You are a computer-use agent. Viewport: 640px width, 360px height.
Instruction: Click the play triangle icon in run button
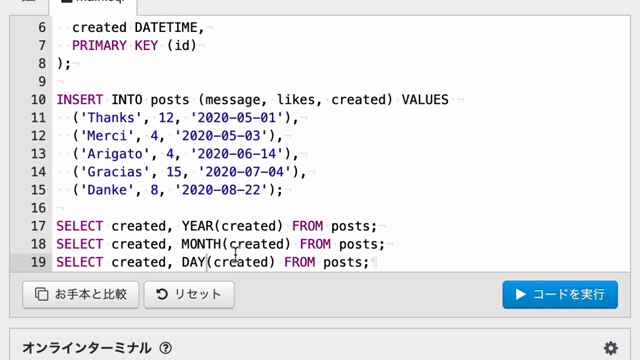click(x=520, y=294)
